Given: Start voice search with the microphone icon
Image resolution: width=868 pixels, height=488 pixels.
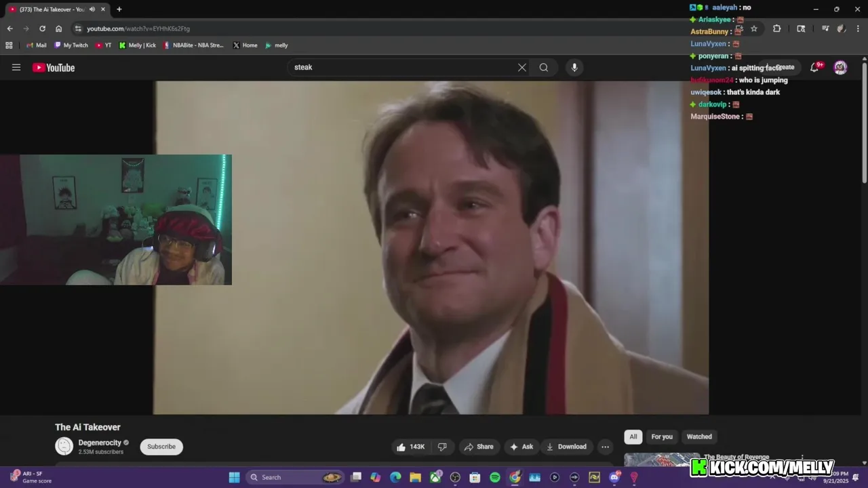Looking at the screenshot, I should coord(574,67).
